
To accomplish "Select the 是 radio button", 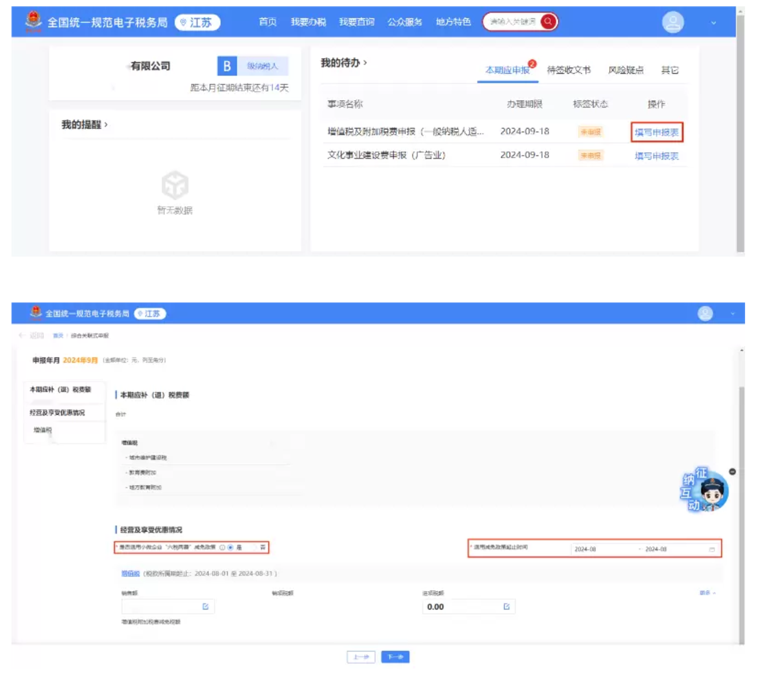I will tap(230, 548).
